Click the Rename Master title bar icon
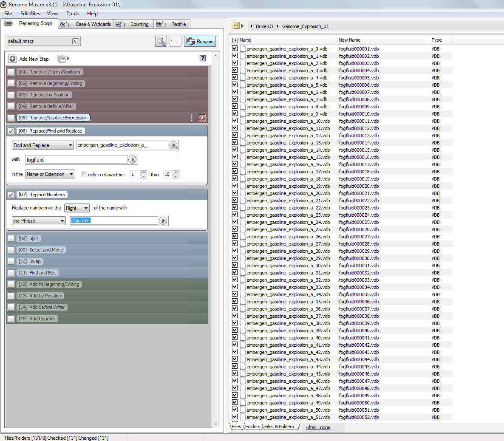 (3, 5)
